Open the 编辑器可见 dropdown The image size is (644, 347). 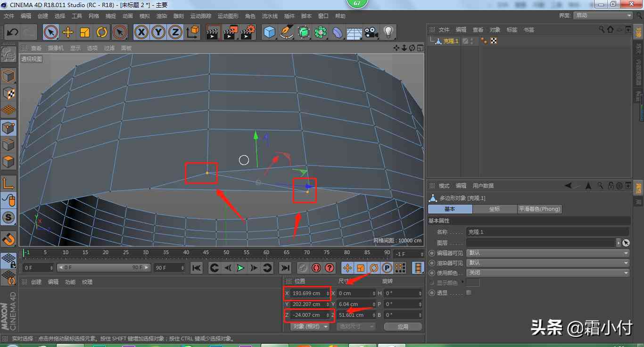pyautogui.click(x=547, y=253)
